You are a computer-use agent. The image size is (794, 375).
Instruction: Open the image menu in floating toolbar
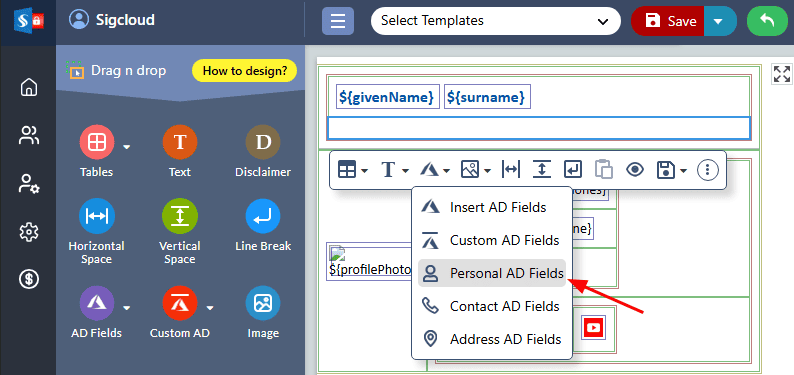point(475,170)
